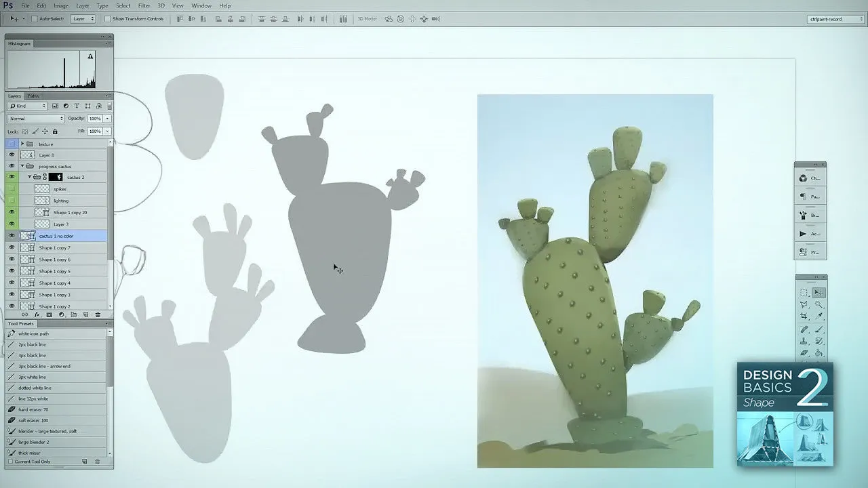Lock layer position with move lock icon

(45, 131)
